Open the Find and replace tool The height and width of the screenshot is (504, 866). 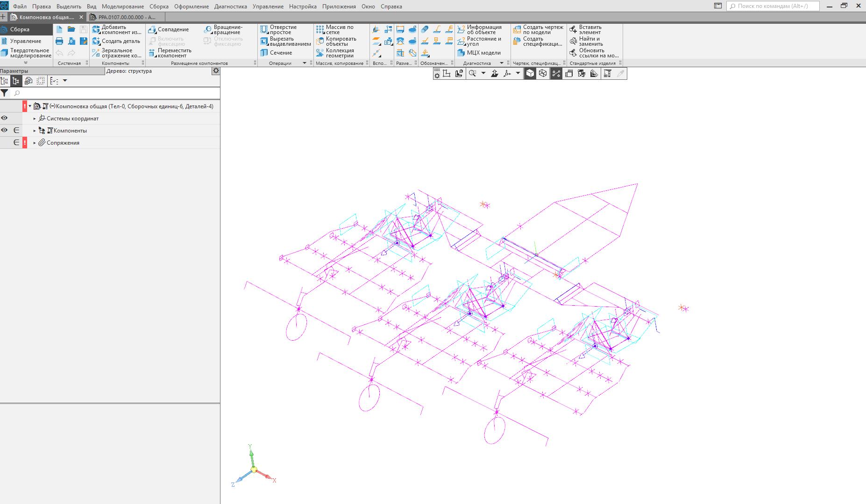[573, 41]
